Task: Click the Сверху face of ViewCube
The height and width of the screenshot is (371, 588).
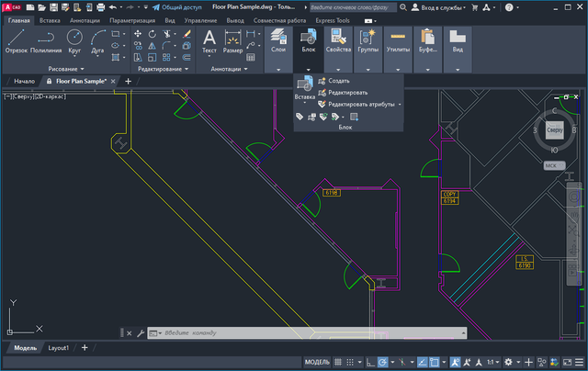Action: pyautogui.click(x=553, y=131)
